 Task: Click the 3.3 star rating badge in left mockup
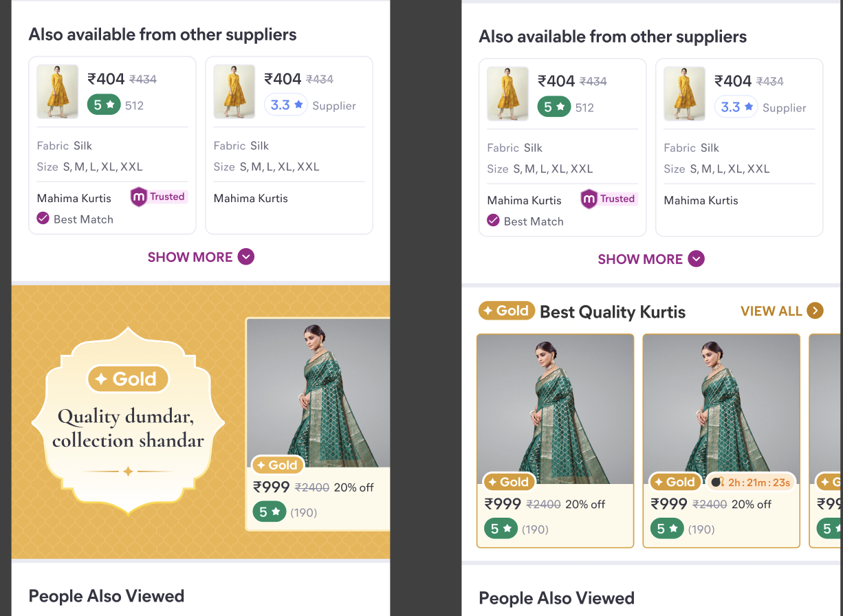pyautogui.click(x=286, y=105)
